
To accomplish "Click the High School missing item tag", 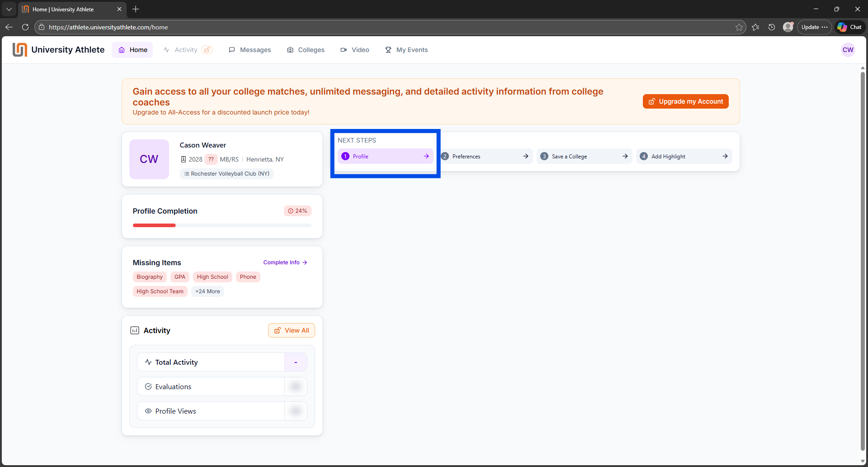I will (x=212, y=277).
